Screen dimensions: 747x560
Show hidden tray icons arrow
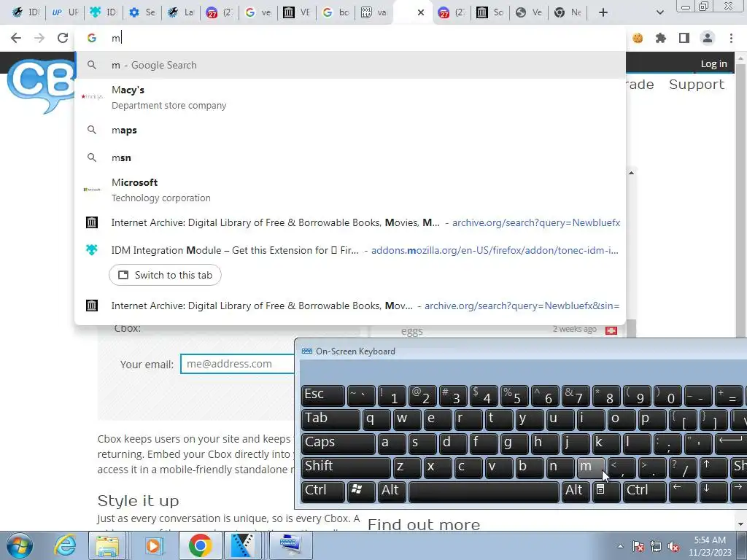point(620,546)
